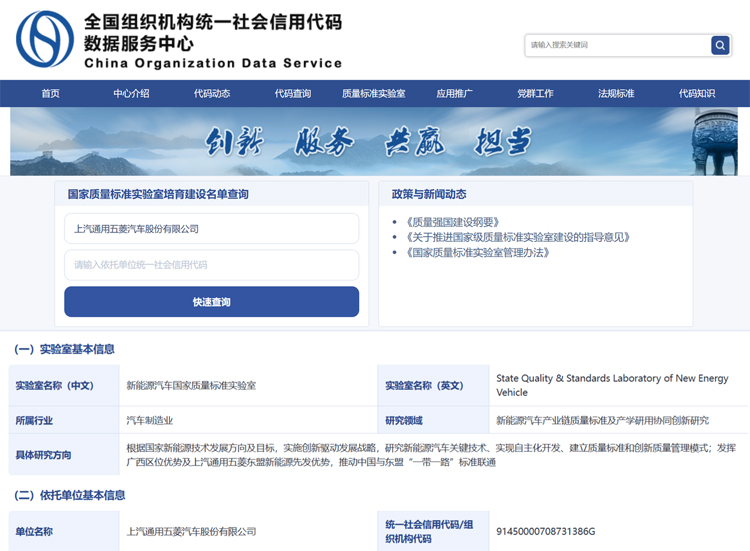Click the 创新 服务 共赢 担当 banner
Screen dimensions: 750x551
click(374, 141)
